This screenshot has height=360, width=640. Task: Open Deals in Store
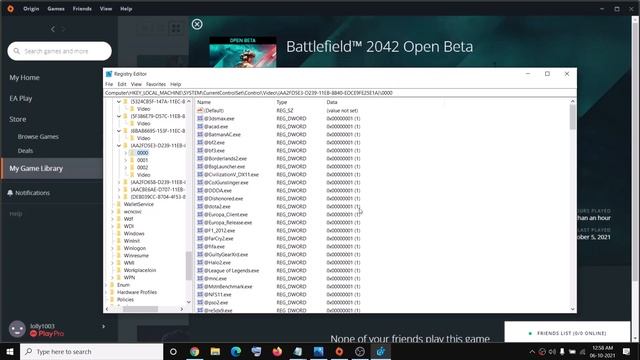[25, 151]
